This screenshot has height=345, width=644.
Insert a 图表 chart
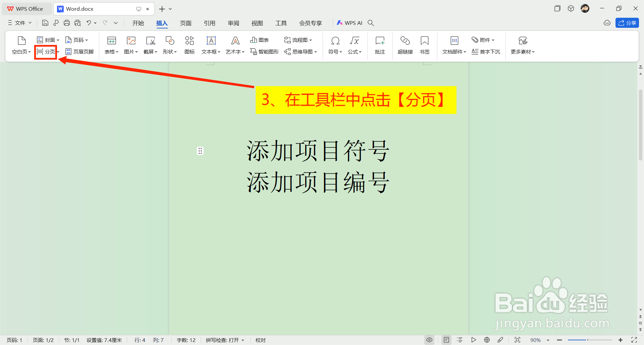(x=259, y=40)
